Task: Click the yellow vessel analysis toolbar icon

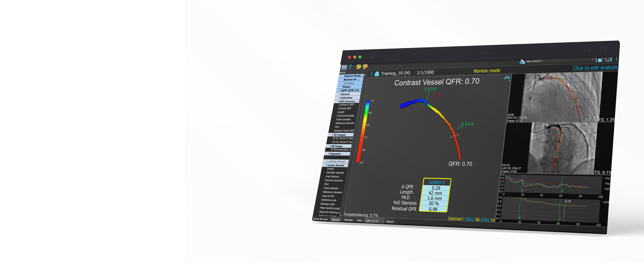Action: click(359, 67)
